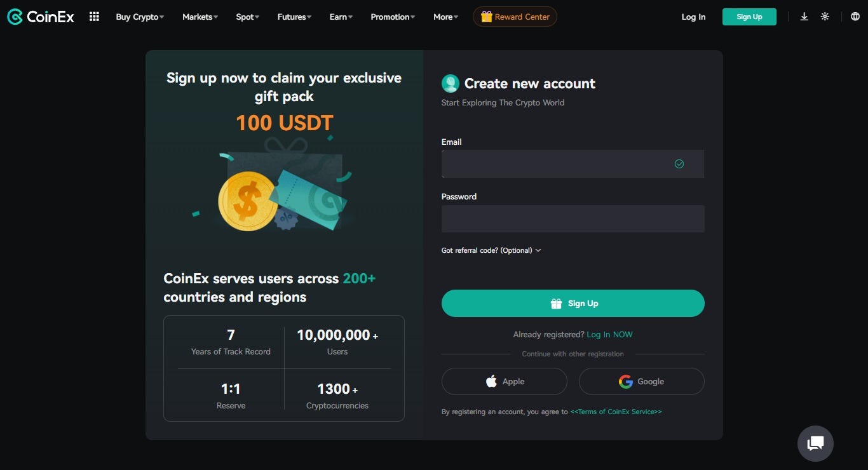
Task: Open the language globe icon
Action: (855, 17)
